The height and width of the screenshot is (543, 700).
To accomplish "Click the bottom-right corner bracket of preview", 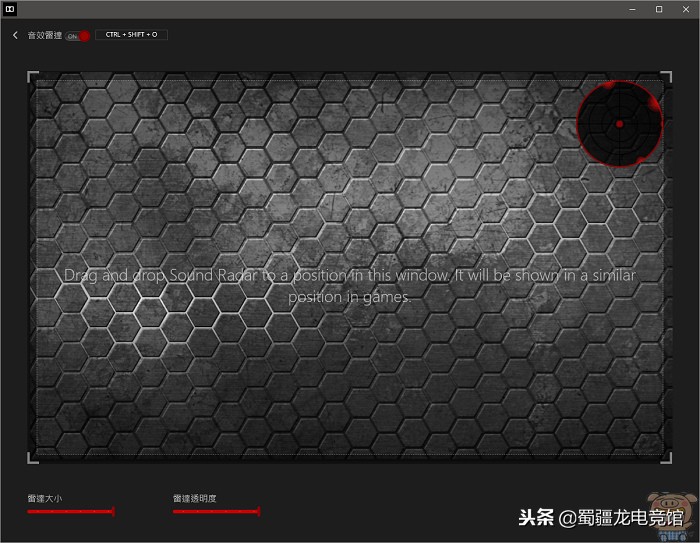I will click(668, 458).
